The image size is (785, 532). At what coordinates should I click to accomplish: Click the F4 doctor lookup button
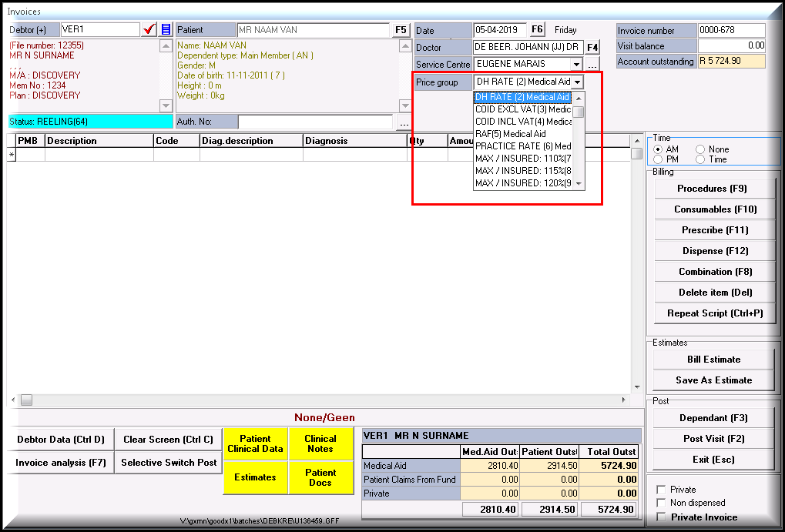click(592, 47)
